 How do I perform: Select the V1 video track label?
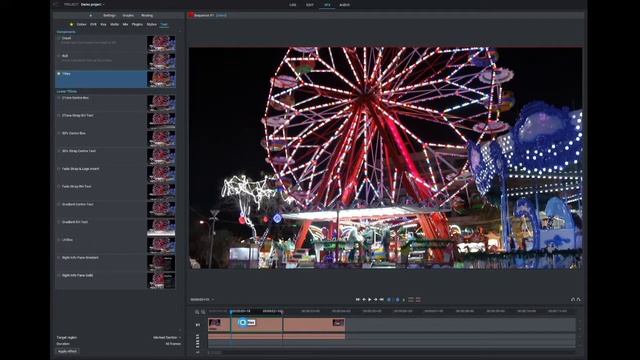coord(198,325)
